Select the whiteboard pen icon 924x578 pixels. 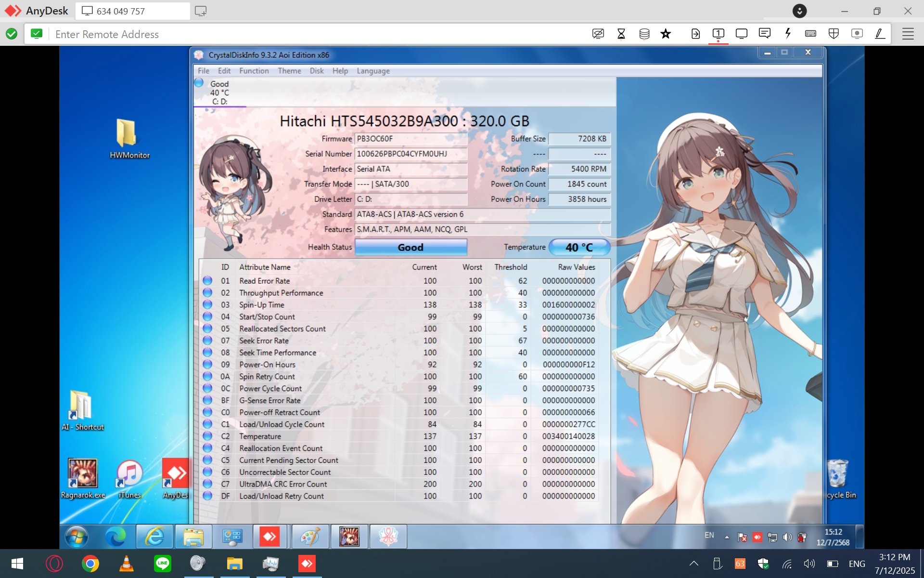(x=880, y=34)
